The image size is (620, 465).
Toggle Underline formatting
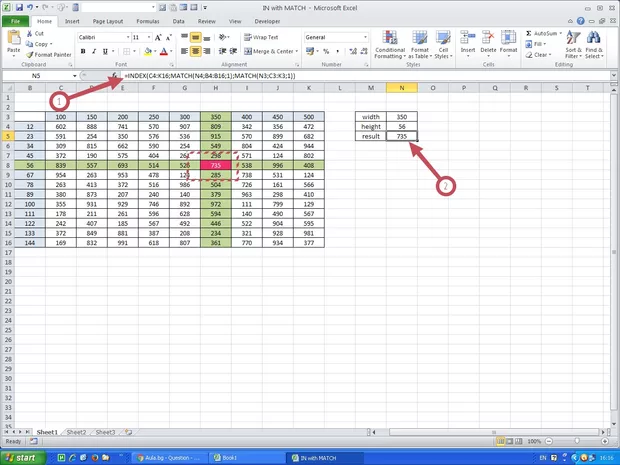click(105, 51)
